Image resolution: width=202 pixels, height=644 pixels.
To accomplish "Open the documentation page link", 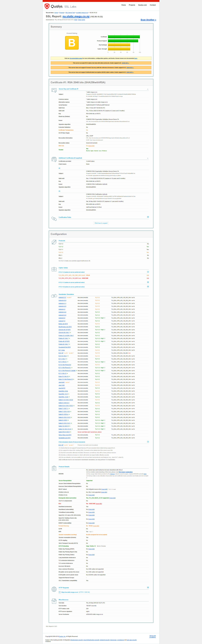I will [76, 58].
